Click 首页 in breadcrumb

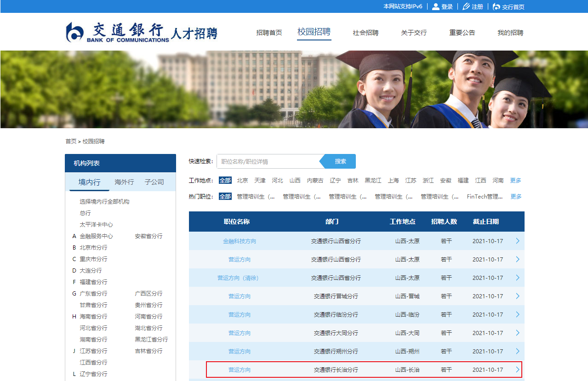click(x=71, y=142)
